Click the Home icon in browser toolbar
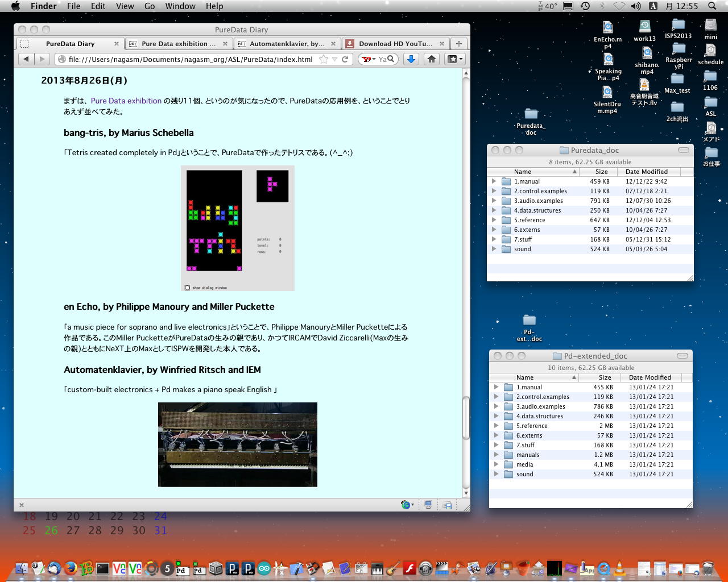 coord(432,59)
